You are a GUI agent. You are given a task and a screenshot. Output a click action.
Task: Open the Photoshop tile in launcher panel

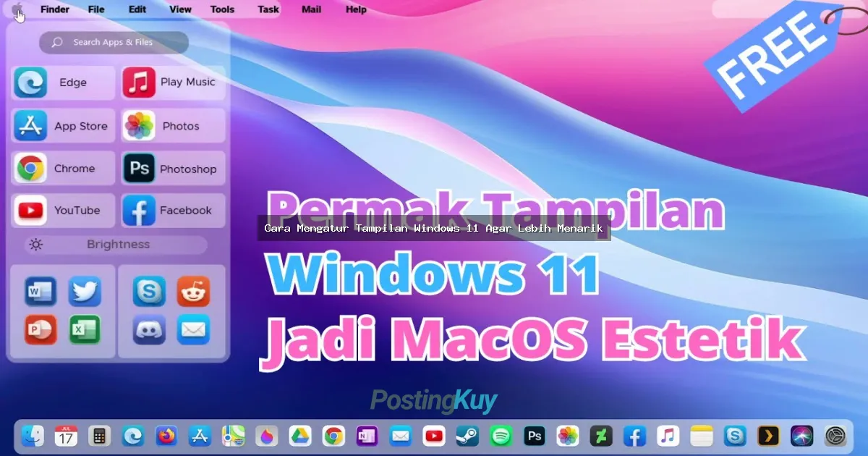[173, 169]
